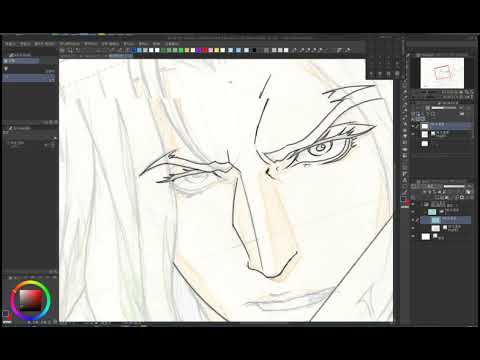Toggle the eye icon of the upper panel's first row
The image size is (480, 360).
pos(413,126)
